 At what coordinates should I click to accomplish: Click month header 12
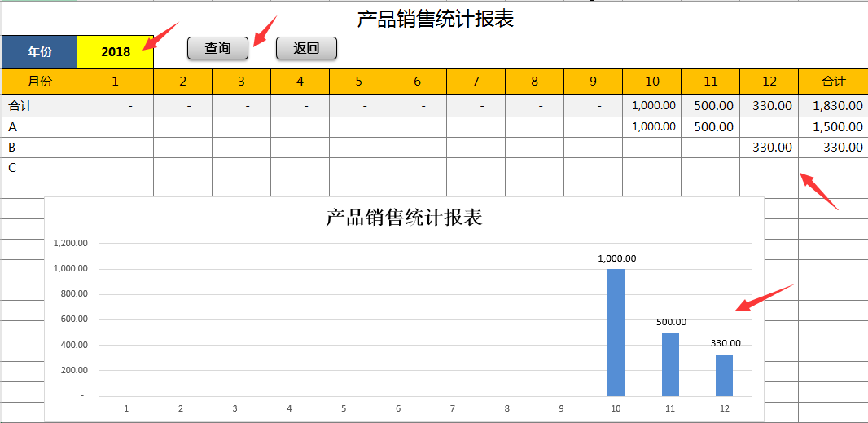pyautogui.click(x=769, y=82)
